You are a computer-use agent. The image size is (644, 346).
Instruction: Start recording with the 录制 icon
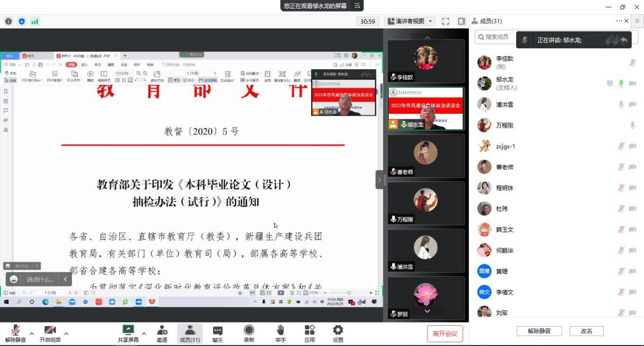pos(249,334)
